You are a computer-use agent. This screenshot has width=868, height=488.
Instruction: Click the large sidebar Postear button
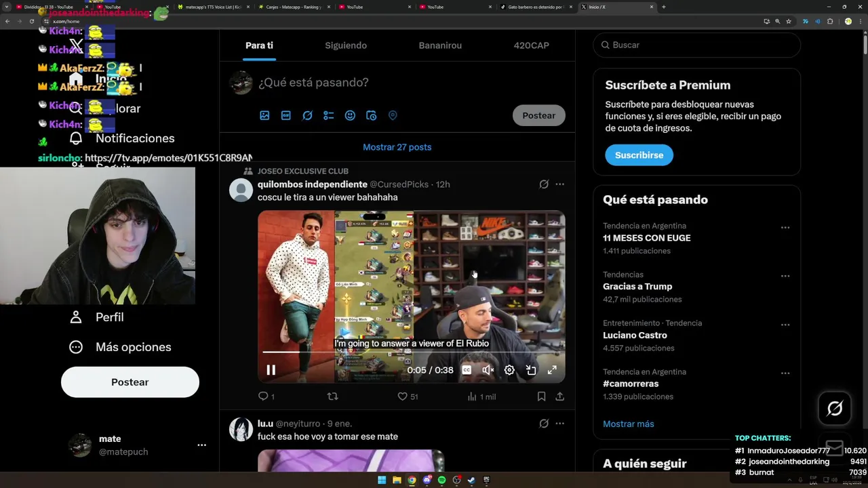130,382
